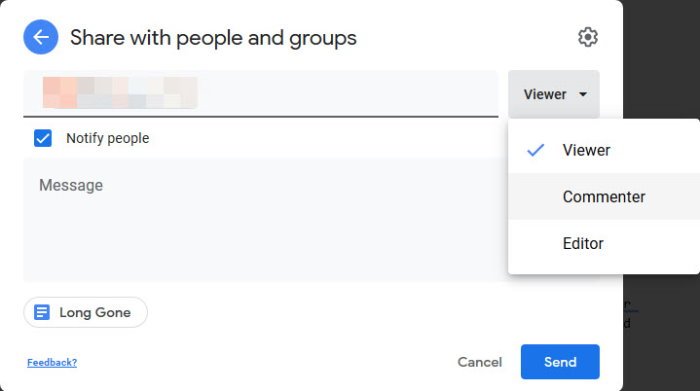Click the Share with people and groups title
Image resolution: width=700 pixels, height=391 pixels.
coord(213,37)
